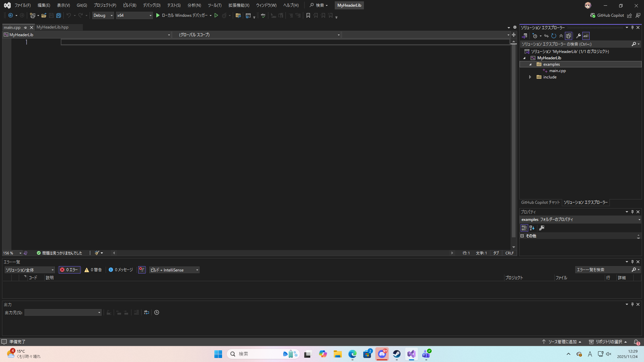Click the bookmark toggle icon in the toolbar
Screen dimensions: 644x362
tap(308, 15)
